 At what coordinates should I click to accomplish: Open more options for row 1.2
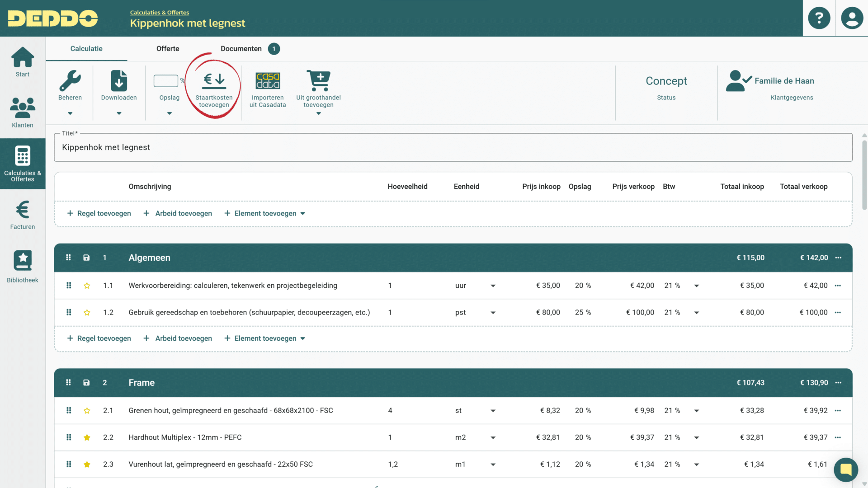(x=838, y=313)
